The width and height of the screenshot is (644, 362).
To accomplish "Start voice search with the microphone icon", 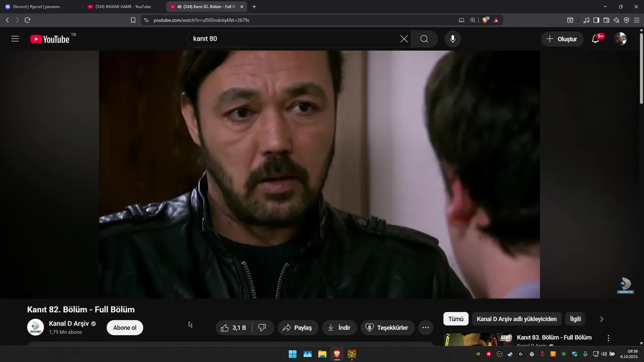I will coord(453,39).
